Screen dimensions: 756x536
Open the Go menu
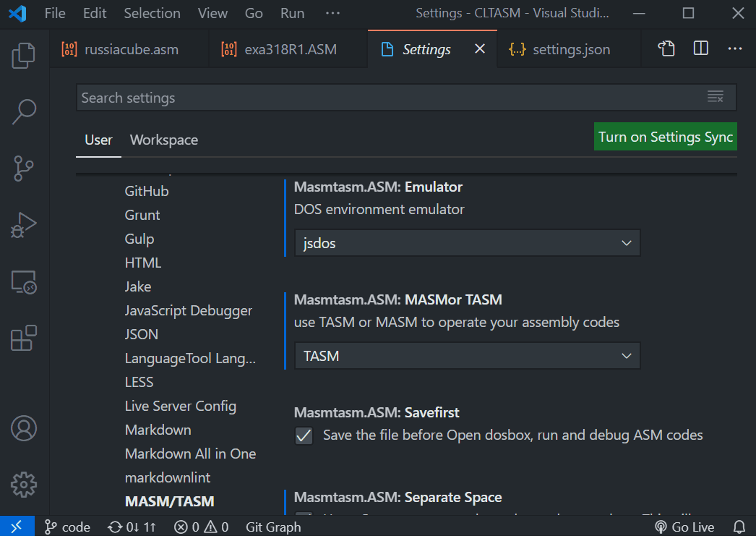254,13
